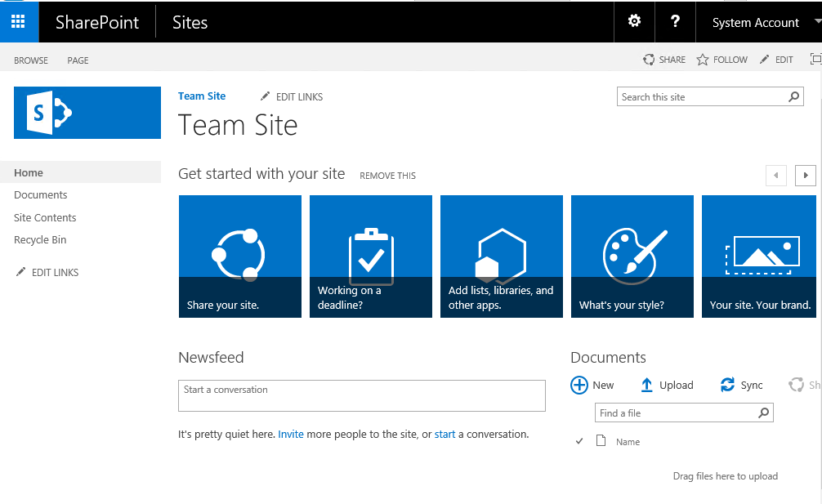The height and width of the screenshot is (504, 822).
Task: Open the Settings gear menu
Action: pyautogui.click(x=634, y=21)
